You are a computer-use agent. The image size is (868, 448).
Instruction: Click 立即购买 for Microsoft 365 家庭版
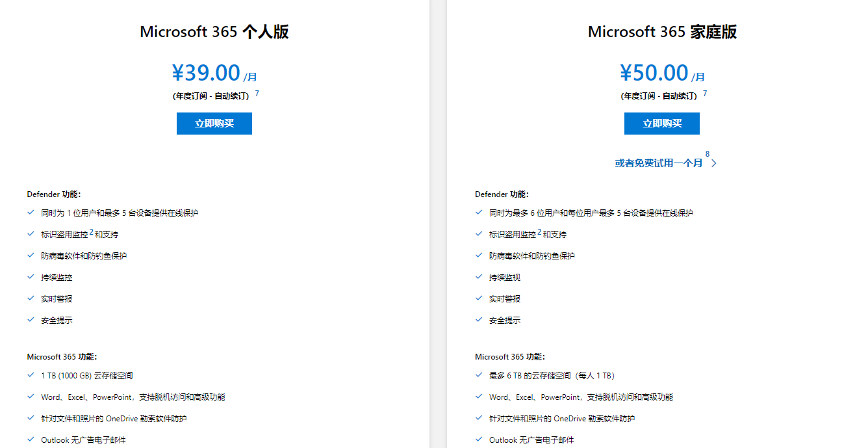661,124
